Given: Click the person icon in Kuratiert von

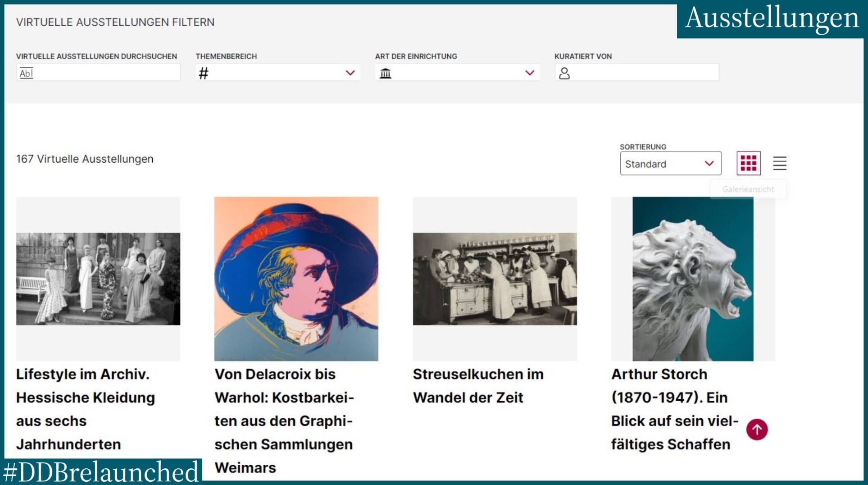Looking at the screenshot, I should (564, 73).
